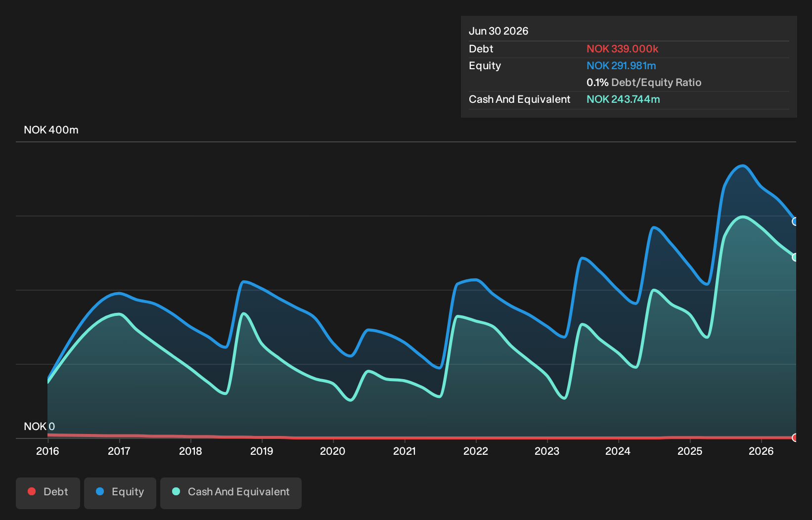Image resolution: width=812 pixels, height=520 pixels.
Task: Click the NOK 0 y-axis label
Action: tap(39, 426)
